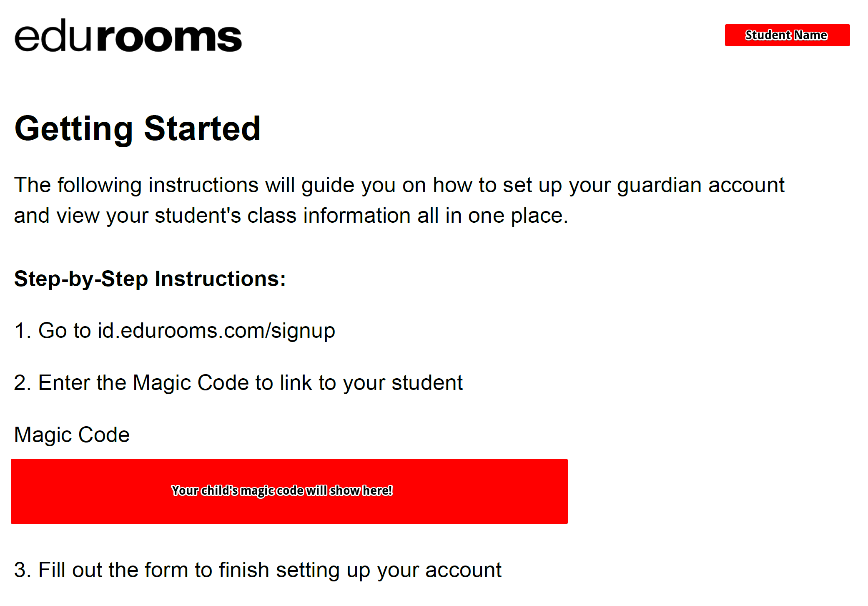Click step 3 about filling out form
The image size is (868, 606).
pyautogui.click(x=258, y=570)
